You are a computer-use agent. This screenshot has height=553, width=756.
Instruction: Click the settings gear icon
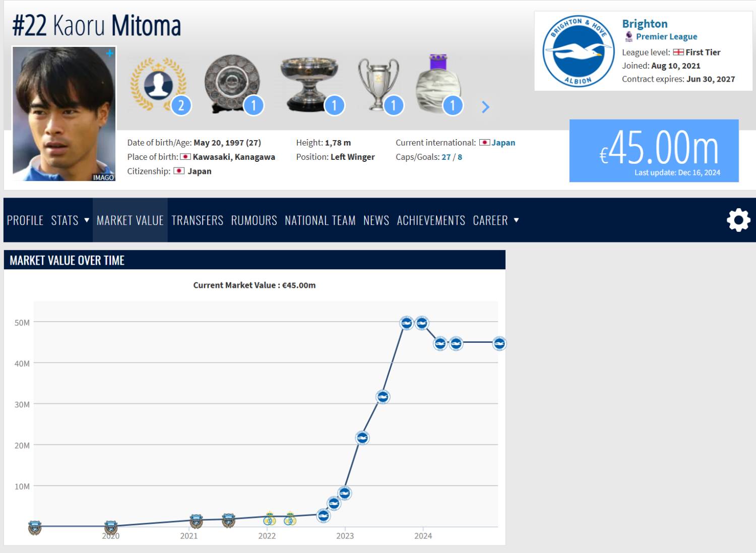click(x=738, y=220)
